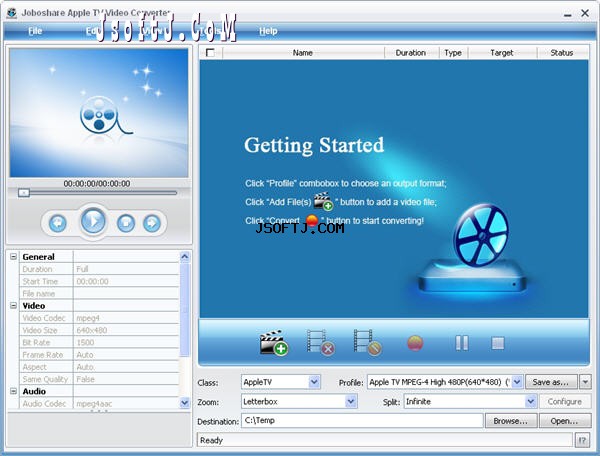Click the Status column header
This screenshot has height=456, width=600.
pyautogui.click(x=562, y=53)
